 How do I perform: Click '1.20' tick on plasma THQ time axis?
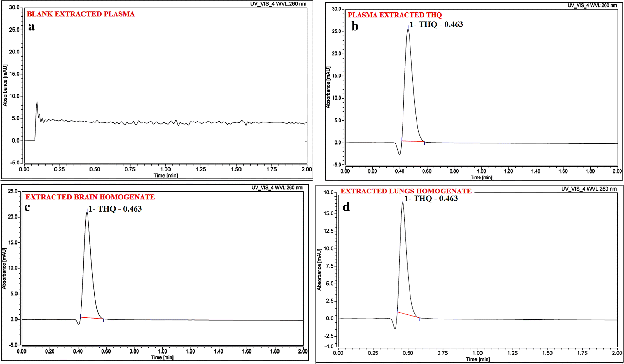tap(508, 171)
